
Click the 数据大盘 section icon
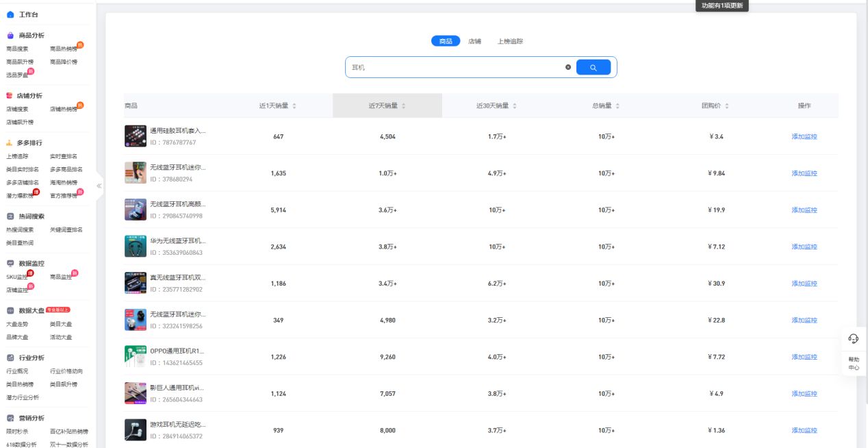coord(10,310)
